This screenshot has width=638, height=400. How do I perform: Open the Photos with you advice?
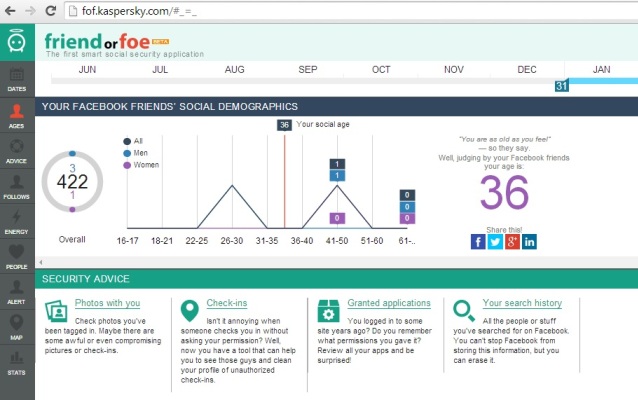coord(107,303)
